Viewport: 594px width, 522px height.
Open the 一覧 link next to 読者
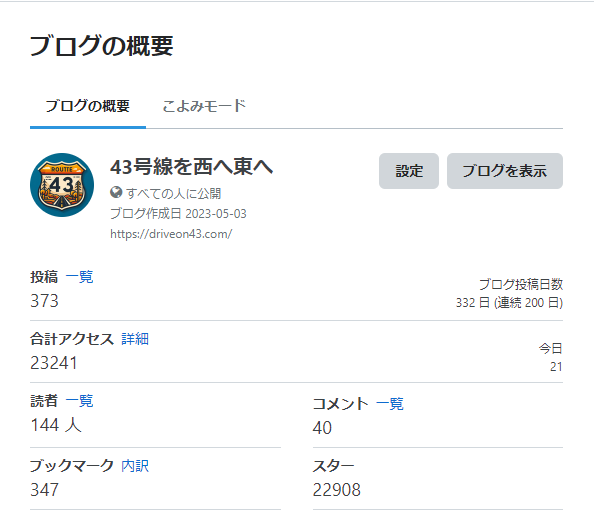coord(80,401)
